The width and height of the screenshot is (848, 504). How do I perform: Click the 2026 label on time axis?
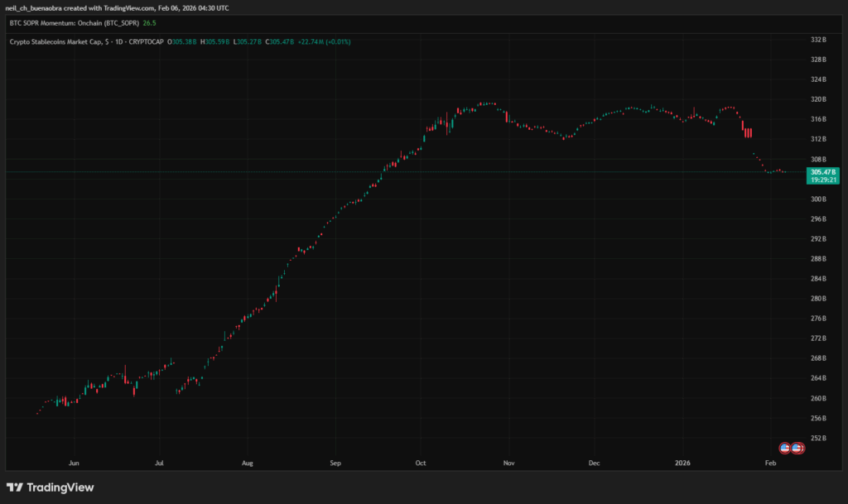point(682,463)
